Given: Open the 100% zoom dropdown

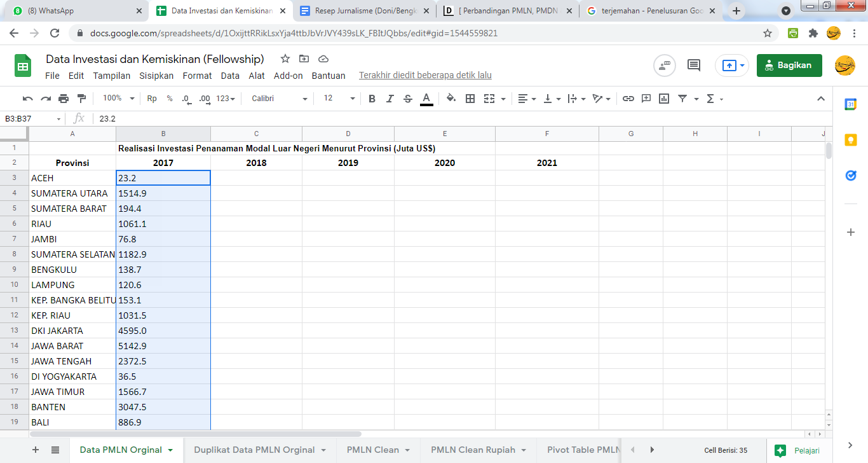Looking at the screenshot, I should pos(119,99).
